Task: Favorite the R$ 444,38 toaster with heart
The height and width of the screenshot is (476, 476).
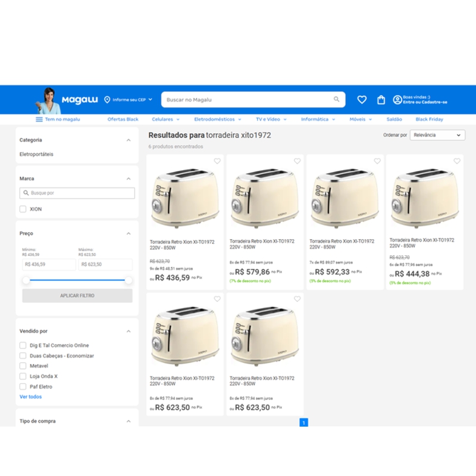Action: pos(457,161)
